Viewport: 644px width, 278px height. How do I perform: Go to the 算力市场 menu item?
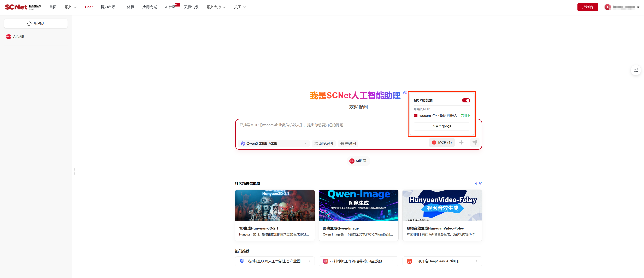pyautogui.click(x=108, y=7)
